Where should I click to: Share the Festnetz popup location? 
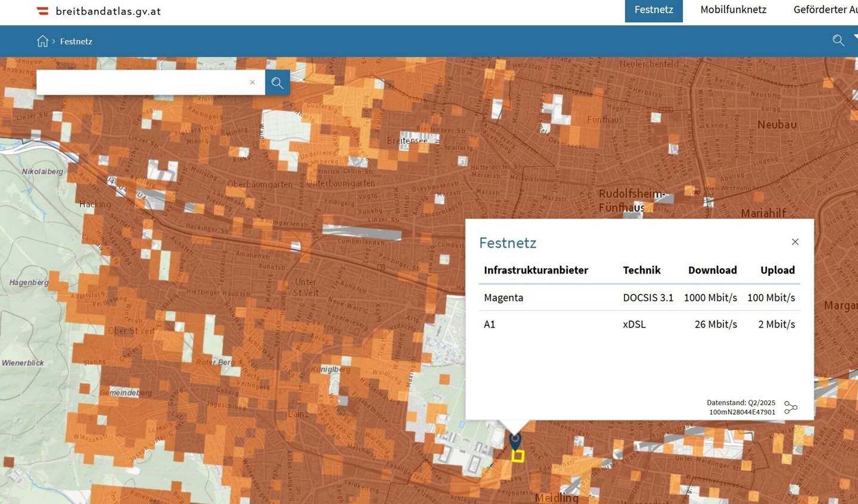pos(791,407)
